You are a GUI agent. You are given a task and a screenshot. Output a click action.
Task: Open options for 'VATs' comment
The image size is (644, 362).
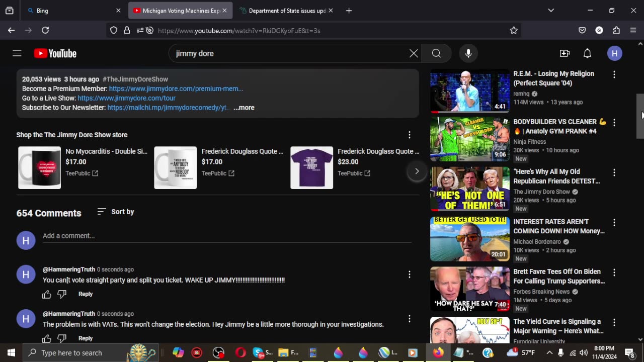[x=410, y=319]
